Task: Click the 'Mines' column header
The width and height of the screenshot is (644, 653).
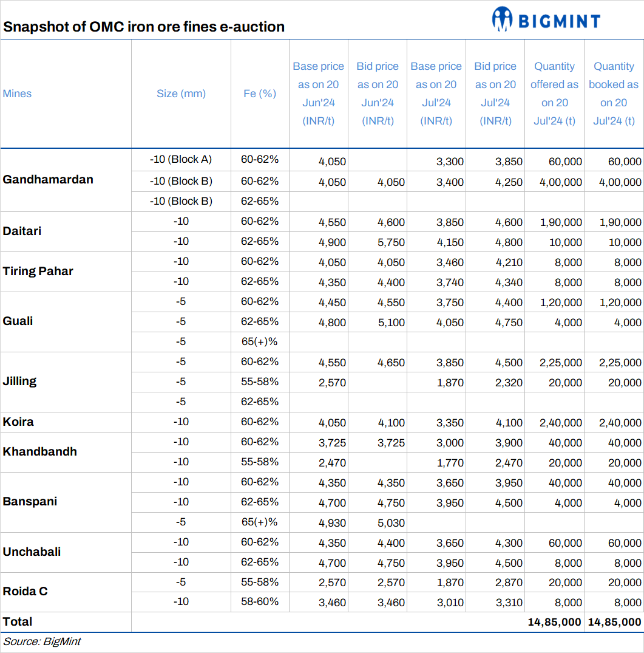Action: click(x=17, y=94)
